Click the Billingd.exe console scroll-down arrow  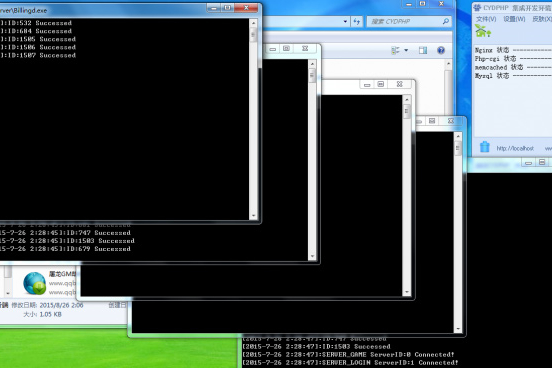(x=253, y=216)
